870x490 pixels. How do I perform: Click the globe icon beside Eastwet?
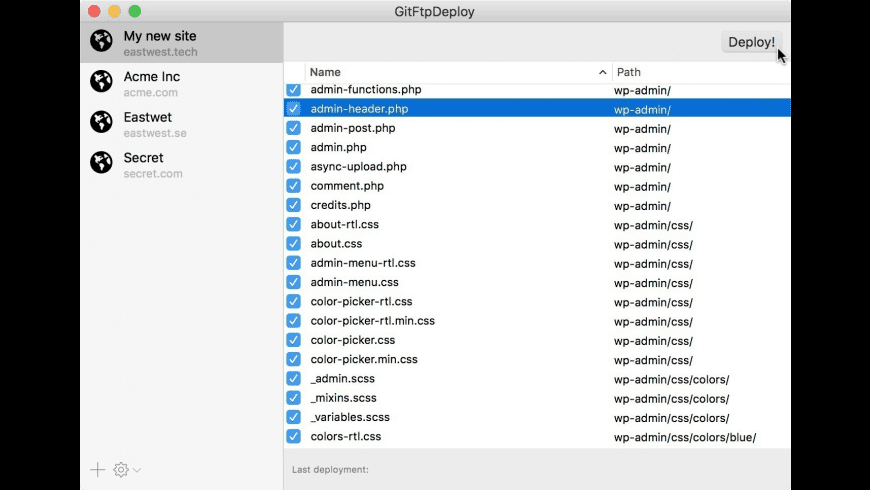pos(102,122)
